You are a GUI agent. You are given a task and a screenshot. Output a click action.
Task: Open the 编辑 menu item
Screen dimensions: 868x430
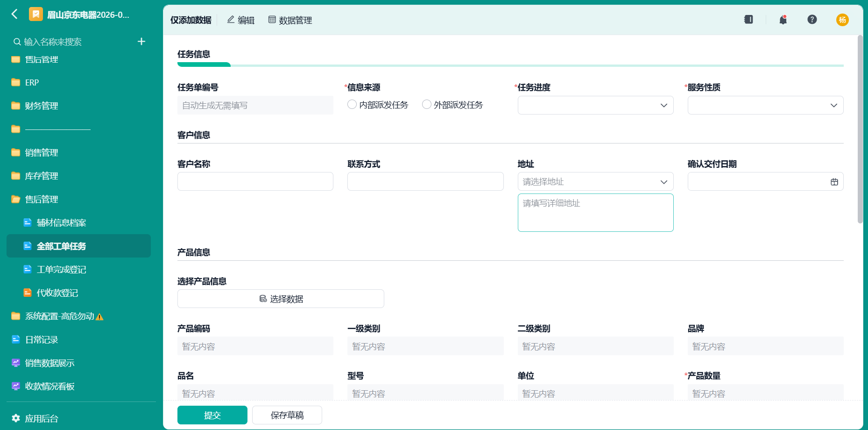[241, 20]
